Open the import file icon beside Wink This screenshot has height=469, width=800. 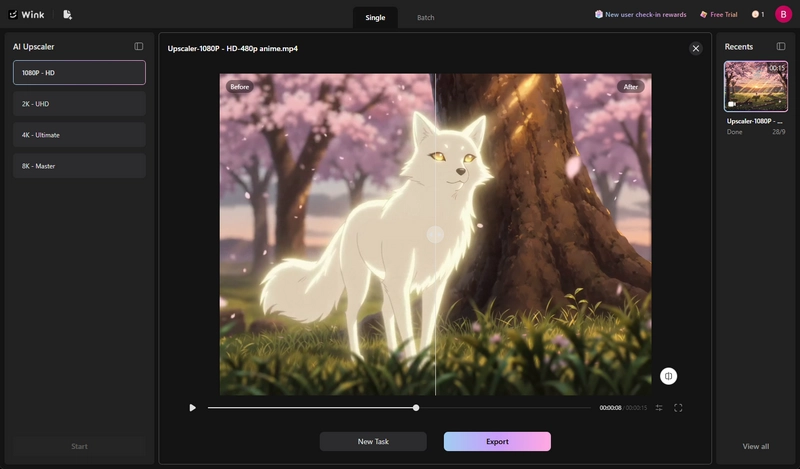67,15
